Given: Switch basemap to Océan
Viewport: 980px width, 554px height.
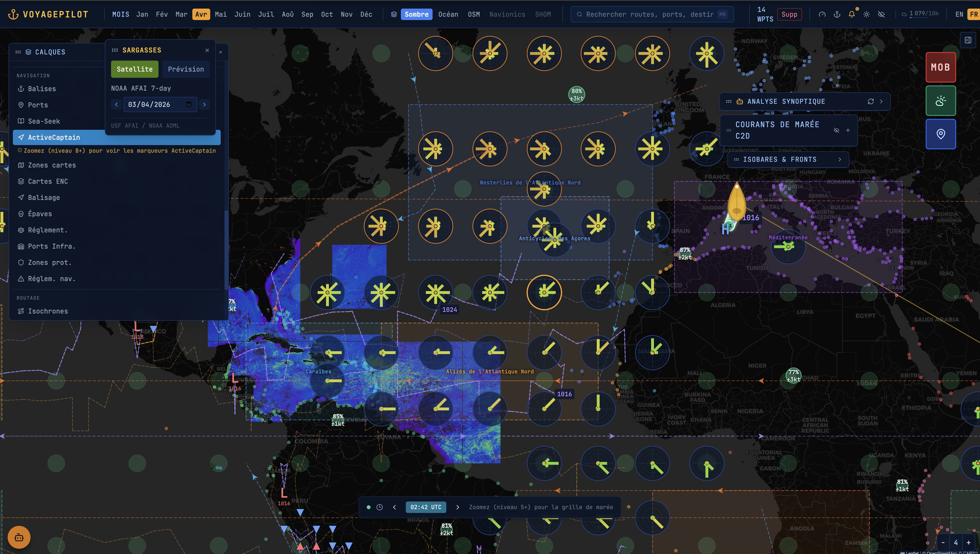Looking at the screenshot, I should click(448, 14).
